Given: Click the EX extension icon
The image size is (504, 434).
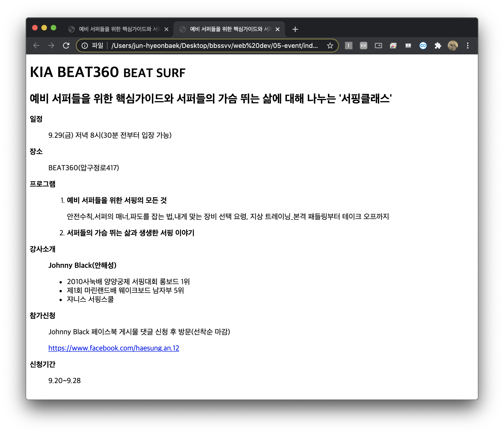Looking at the screenshot, I should point(363,46).
